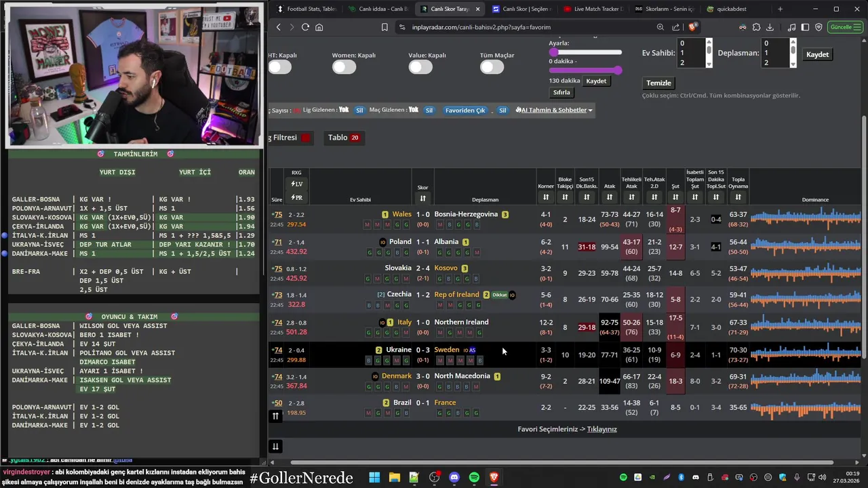Toggle the Tüm Maçlar switch

[x=492, y=66]
